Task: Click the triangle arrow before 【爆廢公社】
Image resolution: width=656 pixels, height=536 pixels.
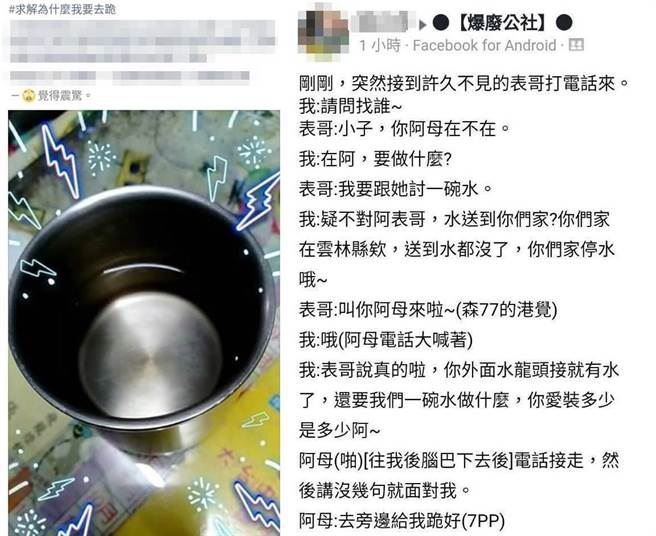Action: (x=423, y=25)
